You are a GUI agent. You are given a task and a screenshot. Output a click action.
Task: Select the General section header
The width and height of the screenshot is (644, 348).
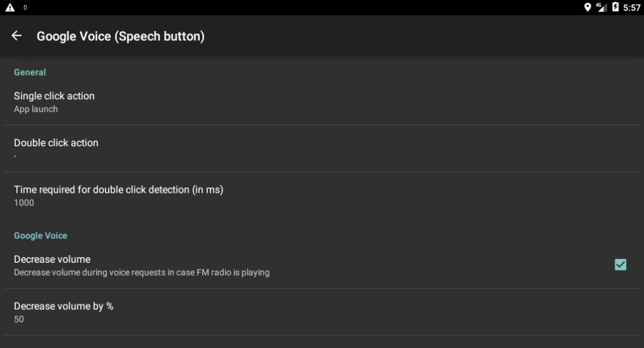(30, 73)
